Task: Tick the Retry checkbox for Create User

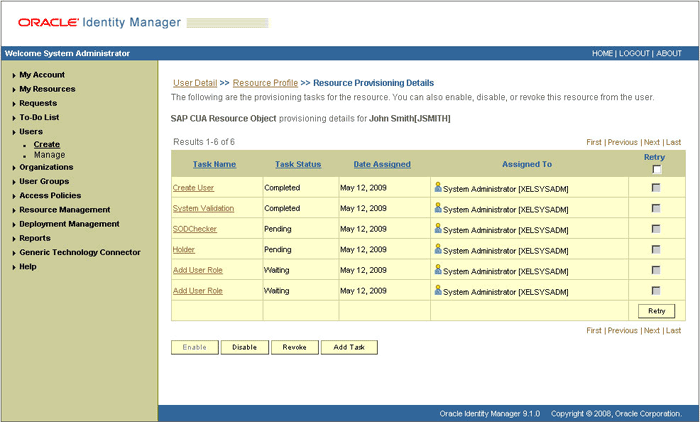Action: pyautogui.click(x=656, y=188)
